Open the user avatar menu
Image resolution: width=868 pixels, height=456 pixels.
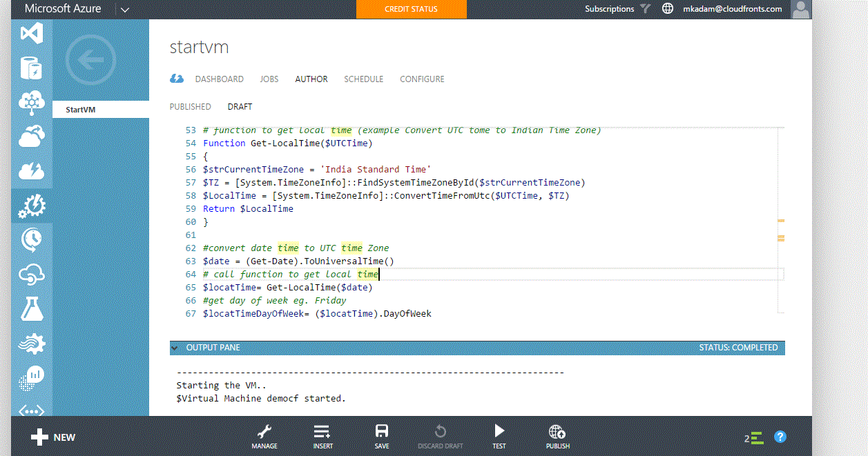click(801, 9)
